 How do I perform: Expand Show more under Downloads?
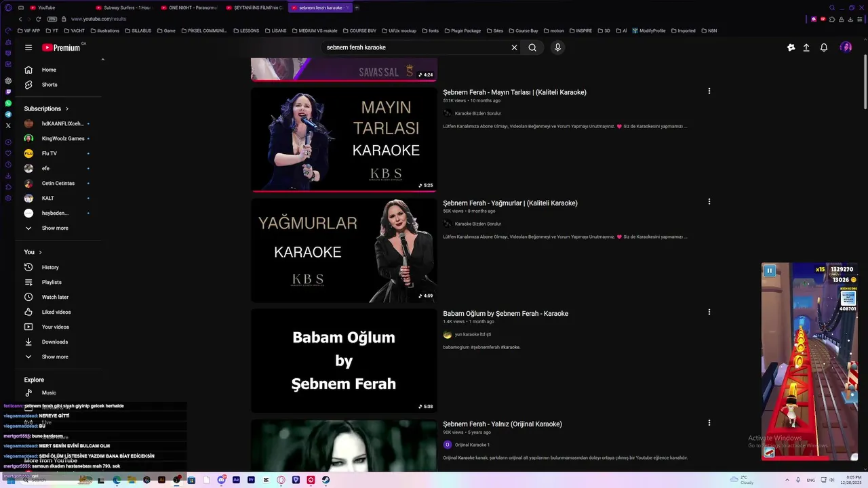point(59,357)
